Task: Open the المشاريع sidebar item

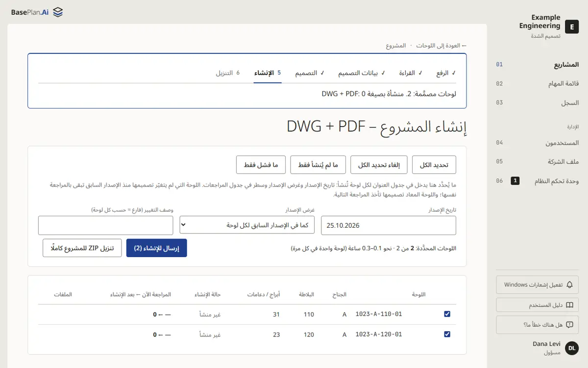Action: click(538, 64)
